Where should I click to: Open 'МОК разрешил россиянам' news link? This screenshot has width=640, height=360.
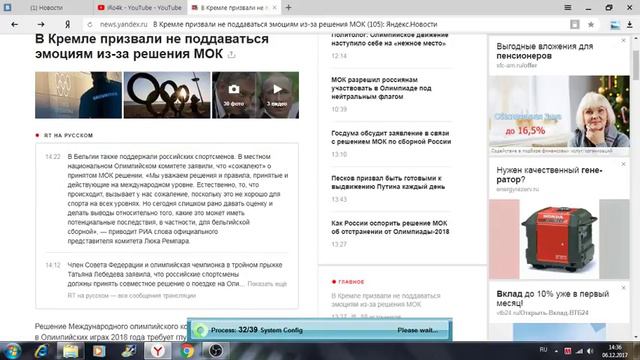(x=381, y=88)
